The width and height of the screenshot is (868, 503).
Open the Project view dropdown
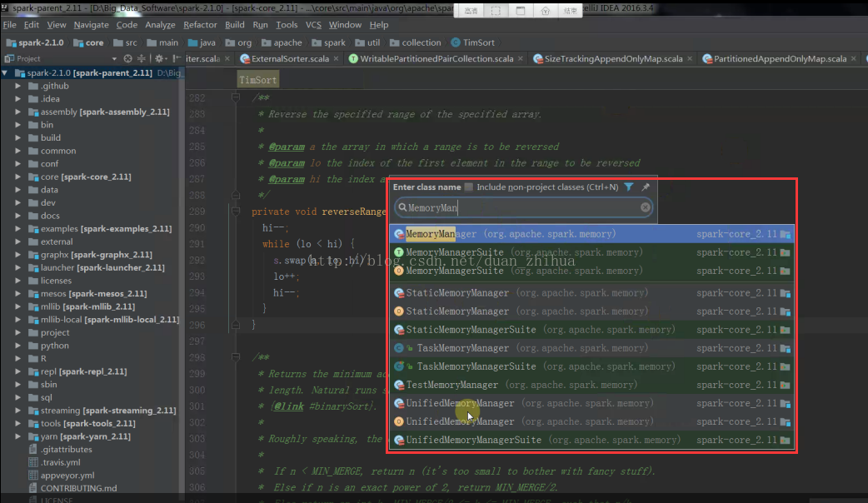tap(114, 58)
